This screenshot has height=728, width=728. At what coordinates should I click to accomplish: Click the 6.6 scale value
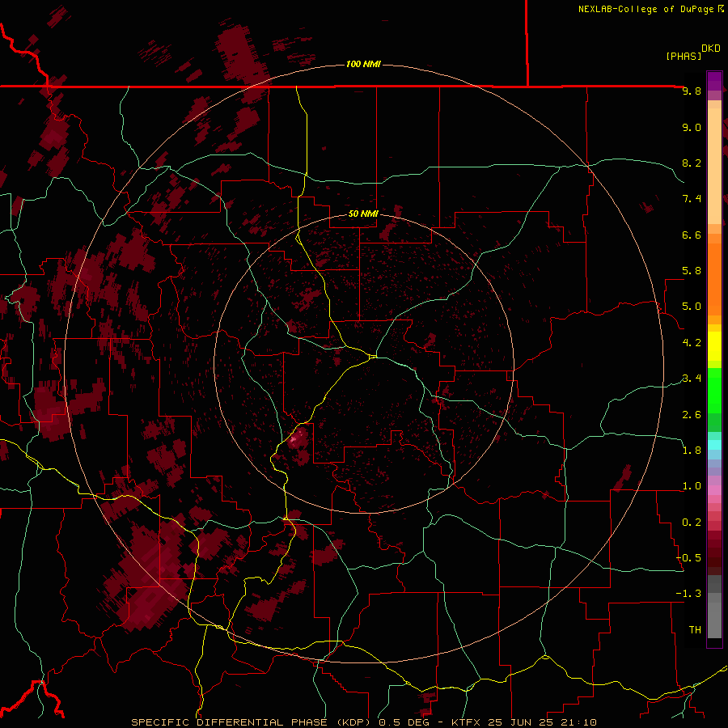(x=692, y=235)
